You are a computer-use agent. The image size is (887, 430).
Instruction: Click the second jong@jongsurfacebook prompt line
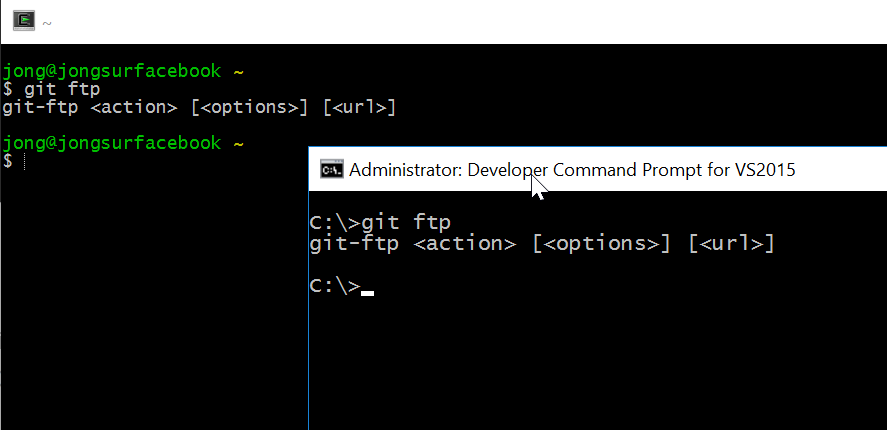pos(111,143)
